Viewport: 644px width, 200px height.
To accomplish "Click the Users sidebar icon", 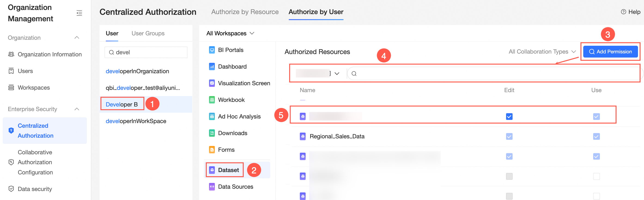I will coord(11,71).
